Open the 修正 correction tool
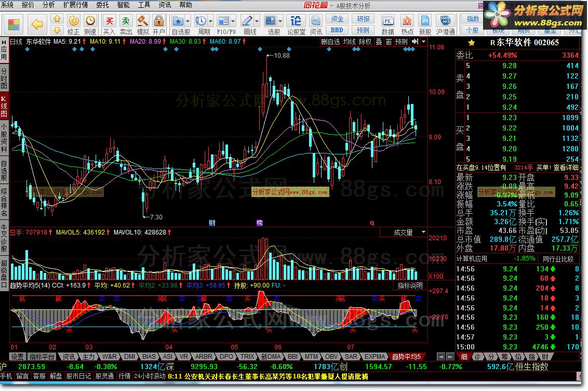 (73, 25)
